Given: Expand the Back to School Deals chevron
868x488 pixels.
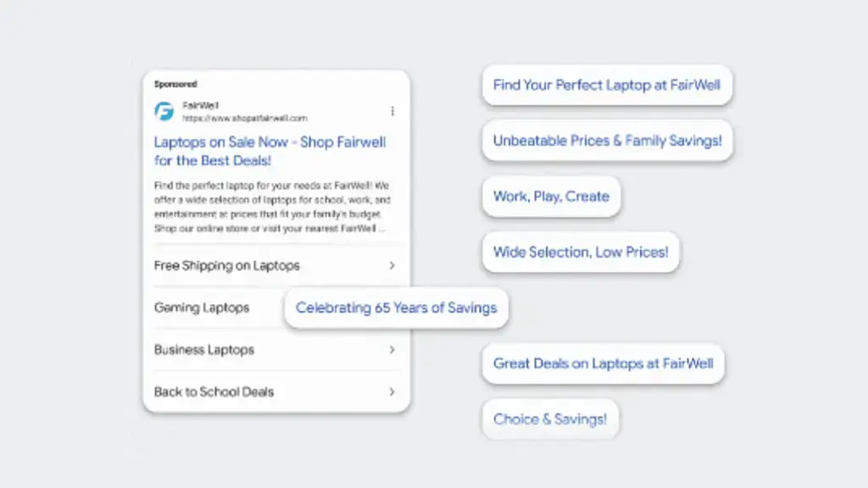Looking at the screenshot, I should coord(392,391).
